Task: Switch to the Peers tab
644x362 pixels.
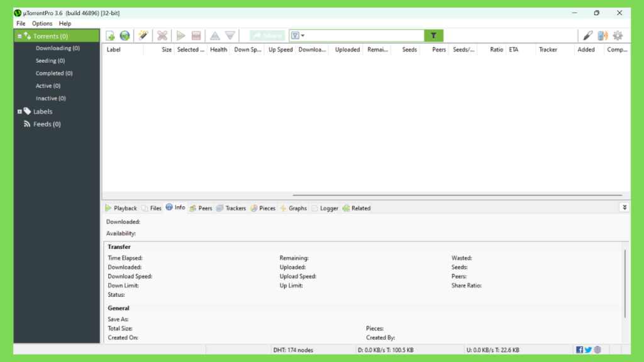Action: [201, 208]
